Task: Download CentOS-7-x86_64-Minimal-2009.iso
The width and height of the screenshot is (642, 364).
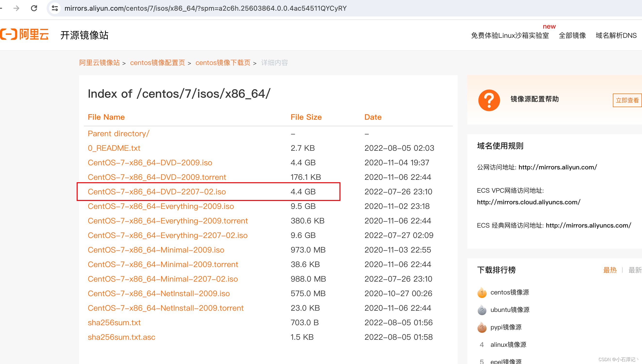Action: [x=156, y=250]
